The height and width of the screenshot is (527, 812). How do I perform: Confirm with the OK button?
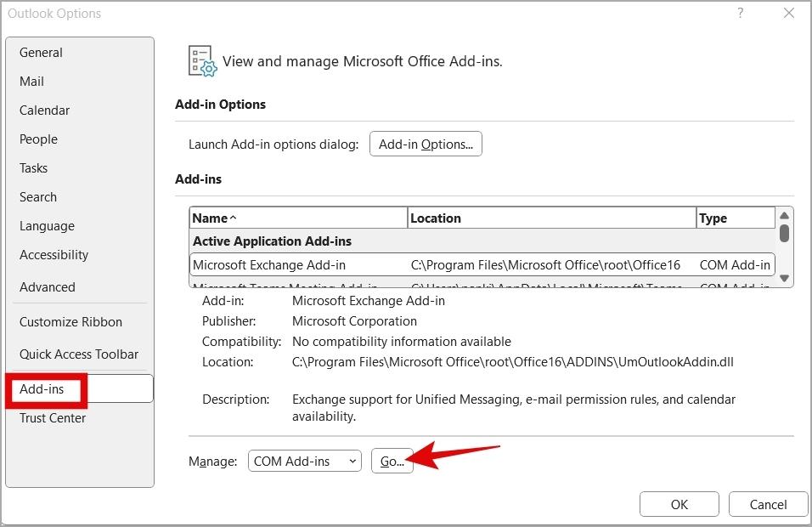click(679, 504)
